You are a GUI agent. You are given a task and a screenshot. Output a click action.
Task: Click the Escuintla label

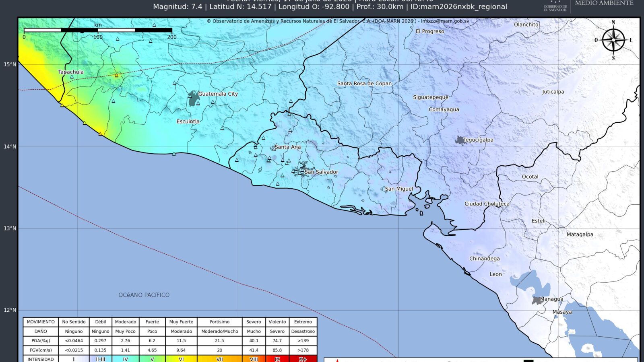[188, 121]
